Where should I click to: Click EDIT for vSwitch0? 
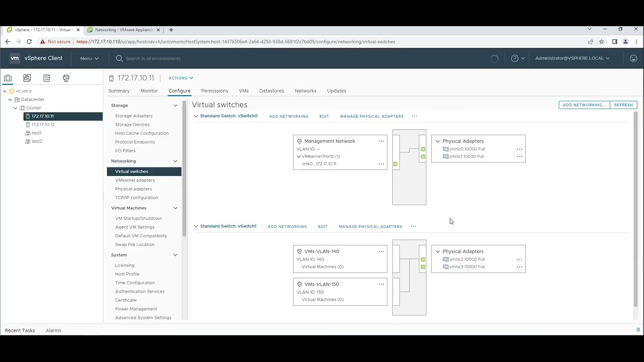(324, 116)
